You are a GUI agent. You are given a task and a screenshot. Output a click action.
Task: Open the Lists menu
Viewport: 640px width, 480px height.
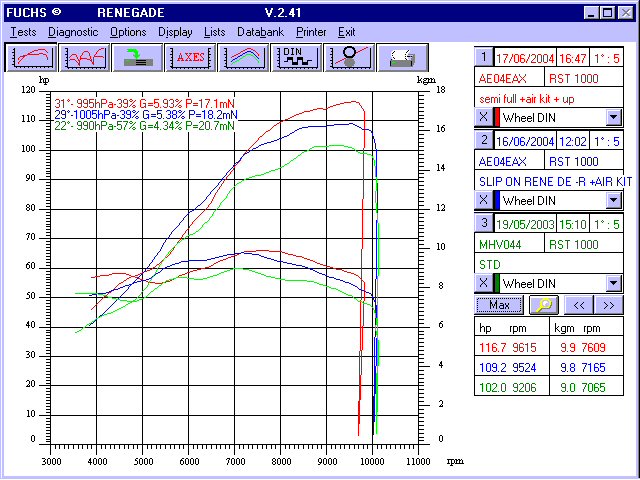[215, 32]
